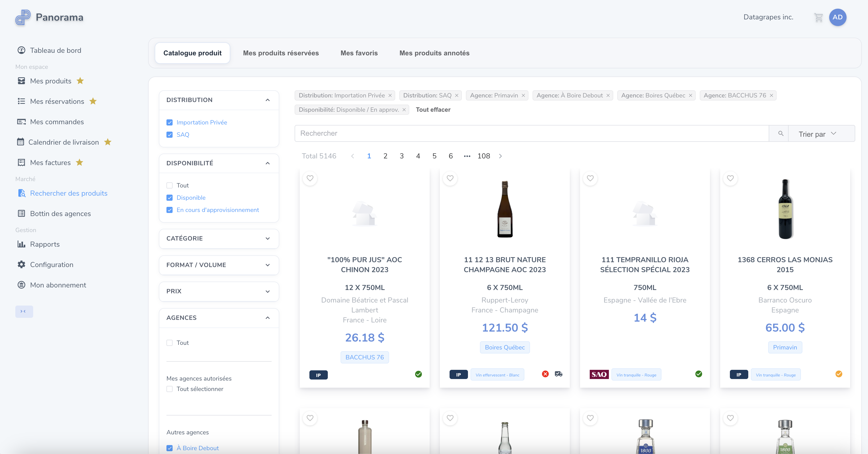Click the BACCHUS 76 agency tag on card

(x=365, y=357)
